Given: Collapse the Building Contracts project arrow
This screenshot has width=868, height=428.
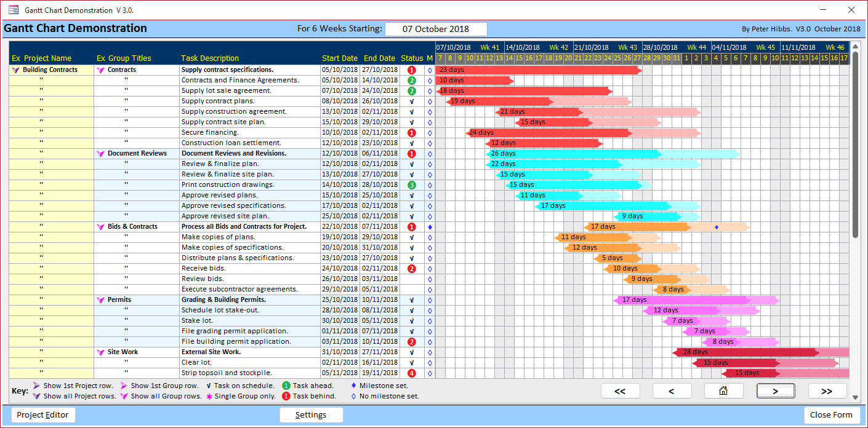Looking at the screenshot, I should coord(15,70).
